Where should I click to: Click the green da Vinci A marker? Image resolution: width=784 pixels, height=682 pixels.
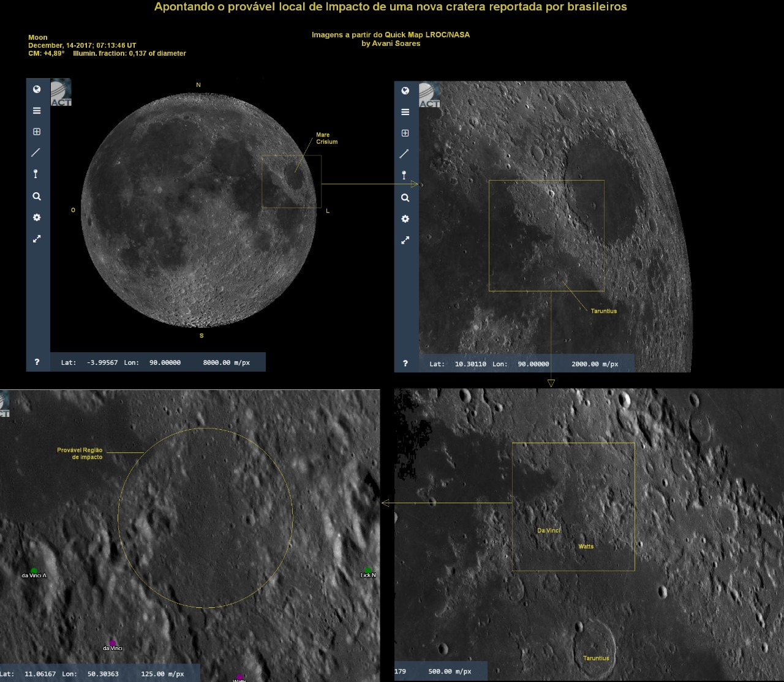(x=34, y=571)
